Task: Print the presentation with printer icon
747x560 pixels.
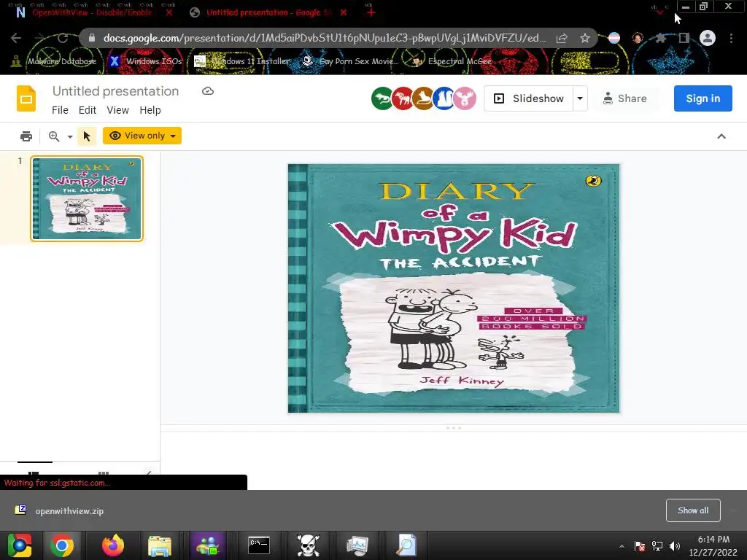Action: 26,136
